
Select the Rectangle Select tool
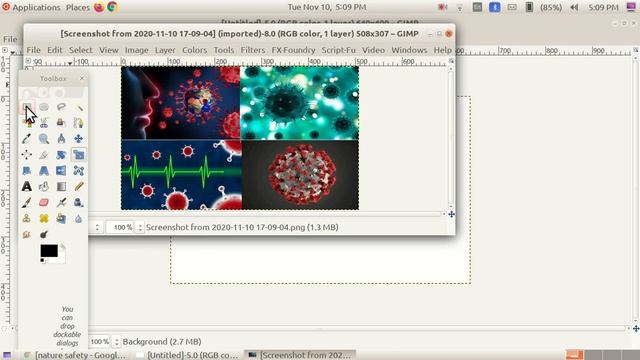pos(27,107)
